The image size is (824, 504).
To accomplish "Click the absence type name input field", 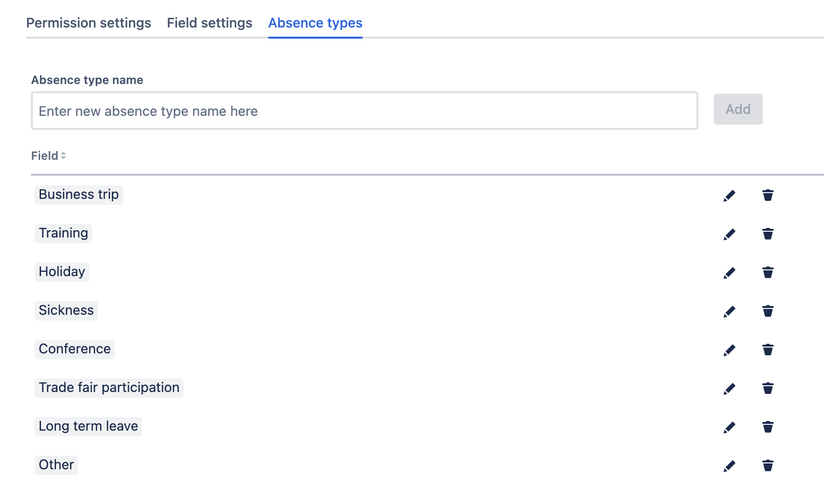I will 364,111.
